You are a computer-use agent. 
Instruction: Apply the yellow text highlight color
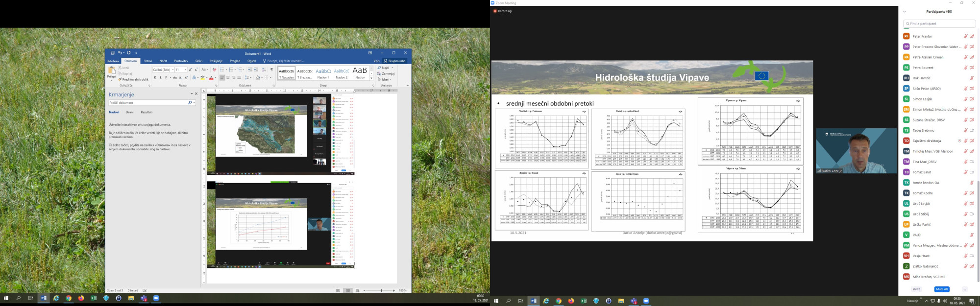click(202, 77)
